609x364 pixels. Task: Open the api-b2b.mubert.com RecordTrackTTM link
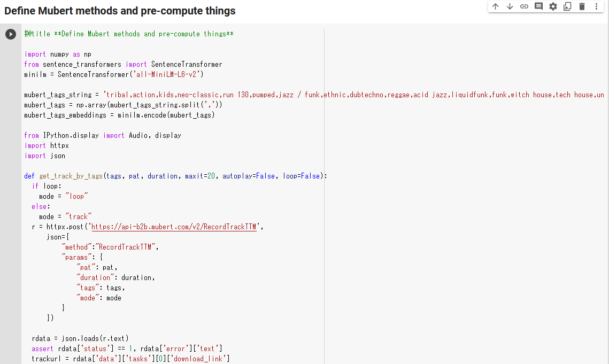click(174, 227)
